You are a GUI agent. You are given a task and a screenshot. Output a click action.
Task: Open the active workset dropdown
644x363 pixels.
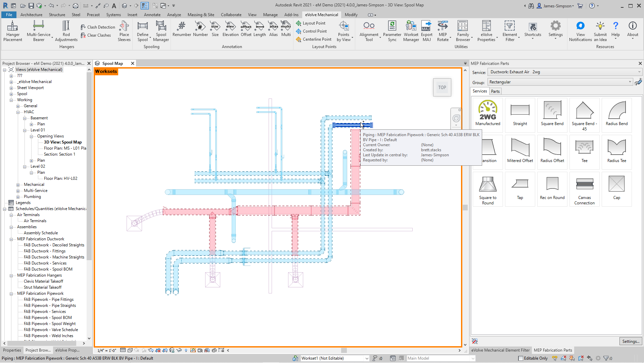(335, 358)
